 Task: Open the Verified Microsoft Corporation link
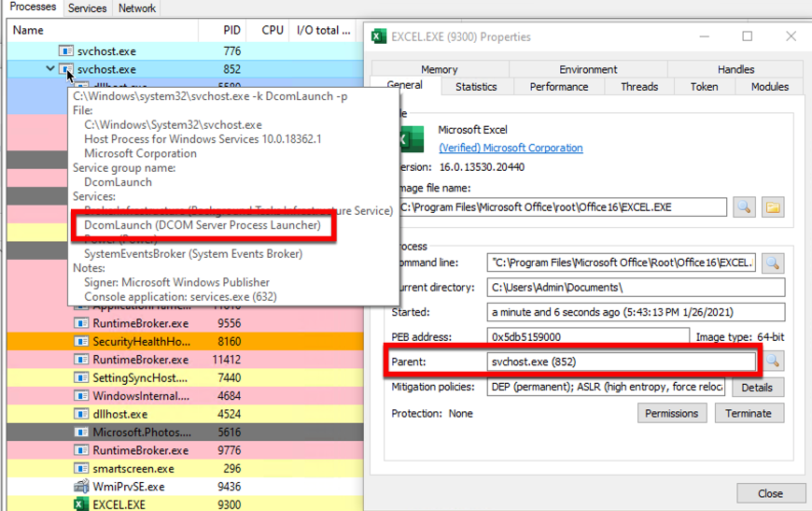pyautogui.click(x=511, y=148)
